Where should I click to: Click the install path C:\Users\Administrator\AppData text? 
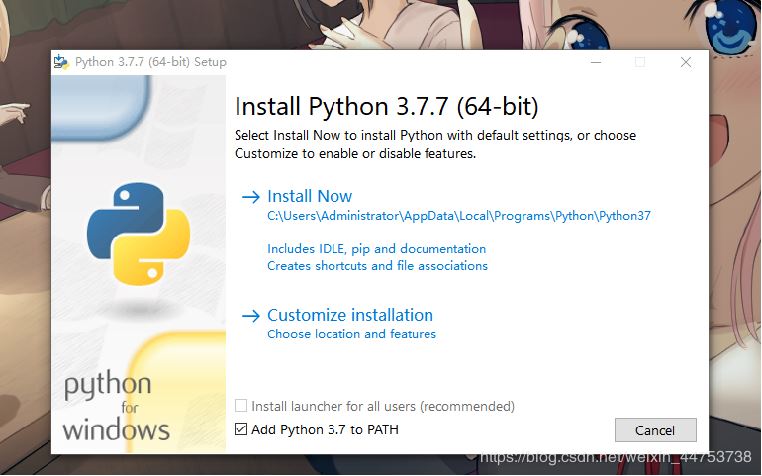[459, 216]
